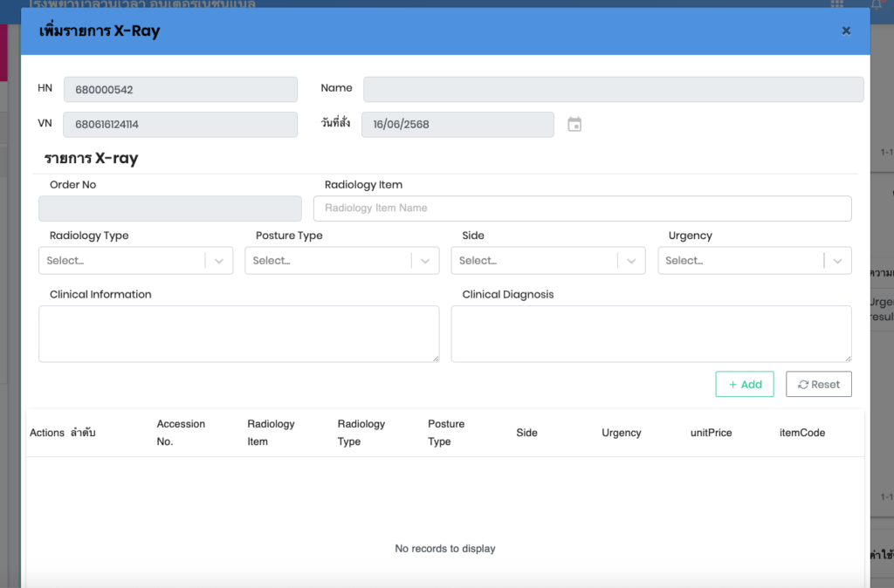Click the Add button

click(744, 385)
